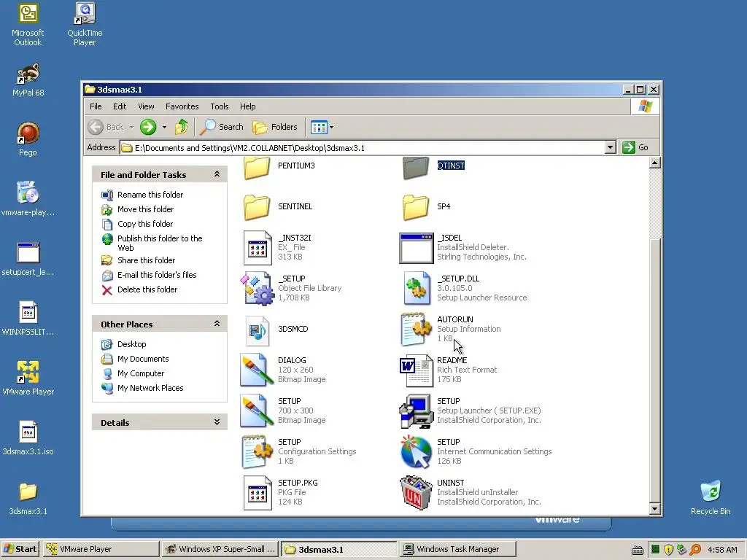Select the README Rich Text icon

[x=417, y=370]
